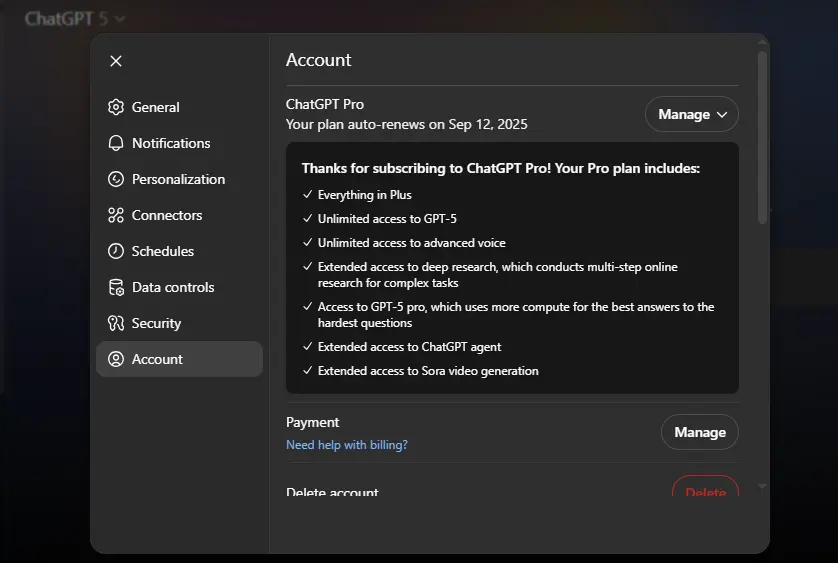The width and height of the screenshot is (838, 563).
Task: Open the General settings tab
Action: 179,107
